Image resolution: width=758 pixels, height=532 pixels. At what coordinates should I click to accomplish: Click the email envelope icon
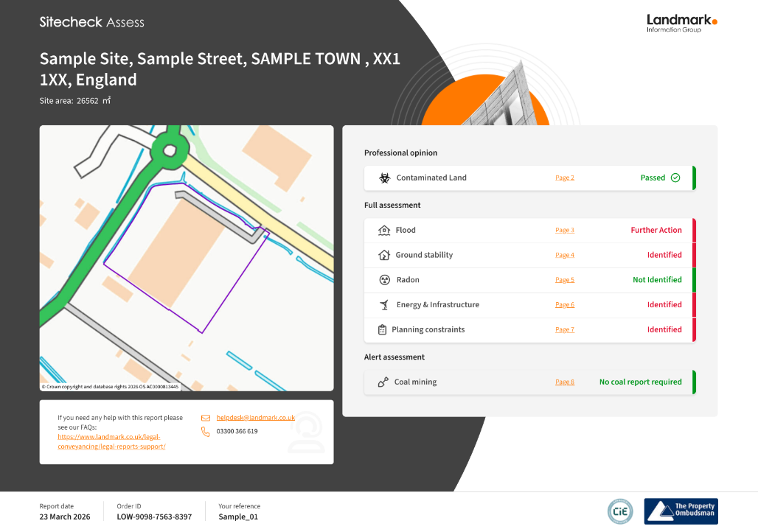click(x=206, y=418)
